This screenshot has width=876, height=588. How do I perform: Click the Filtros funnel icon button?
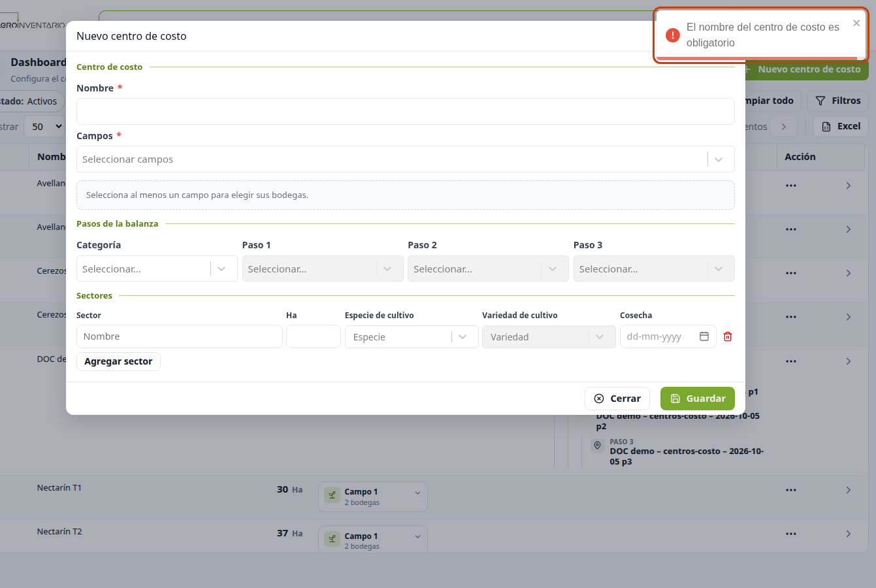[x=837, y=101]
